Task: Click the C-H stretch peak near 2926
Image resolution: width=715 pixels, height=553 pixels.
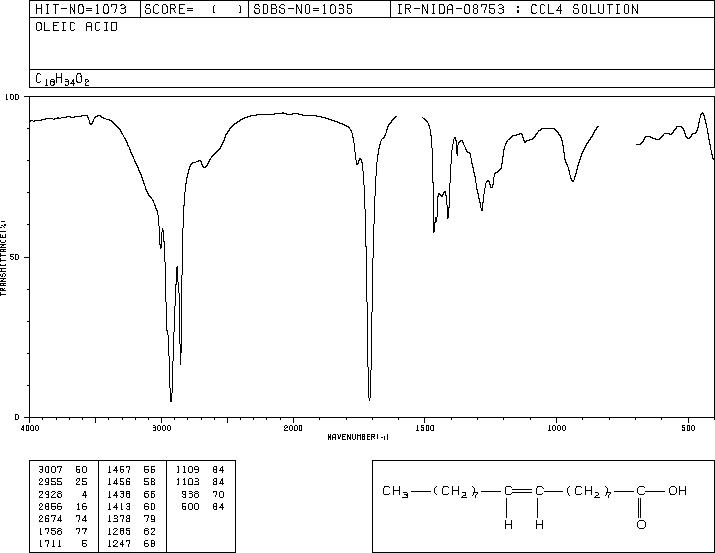Action: pyautogui.click(x=171, y=399)
